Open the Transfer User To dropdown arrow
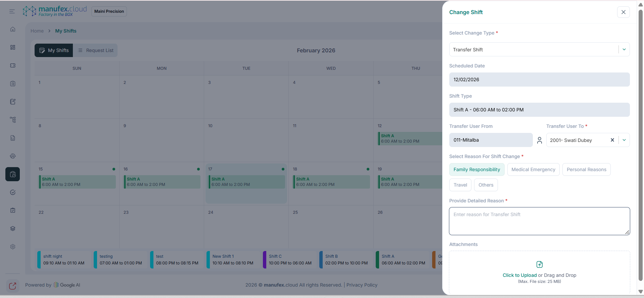The image size is (644, 298). coord(624,140)
